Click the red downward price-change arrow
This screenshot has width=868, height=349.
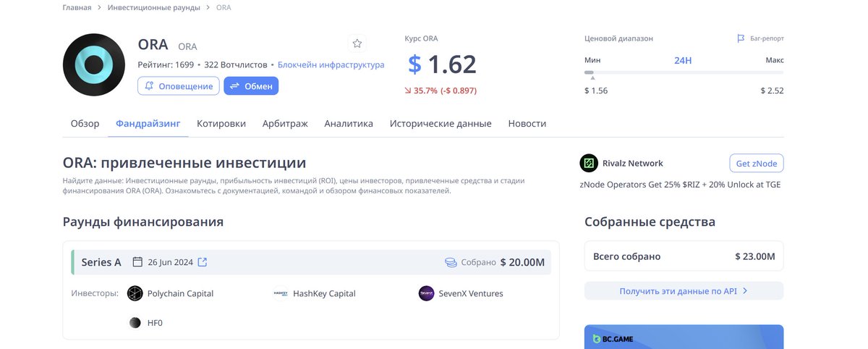tap(408, 91)
